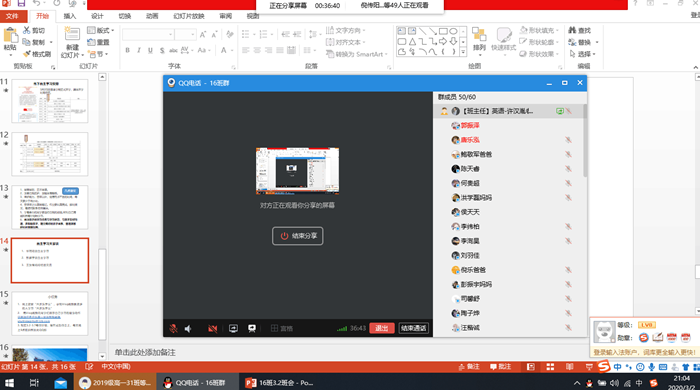Screen dimensions: 700x390
Task: Click the Reset (重置) slide button
Action: pyautogui.click(x=99, y=42)
